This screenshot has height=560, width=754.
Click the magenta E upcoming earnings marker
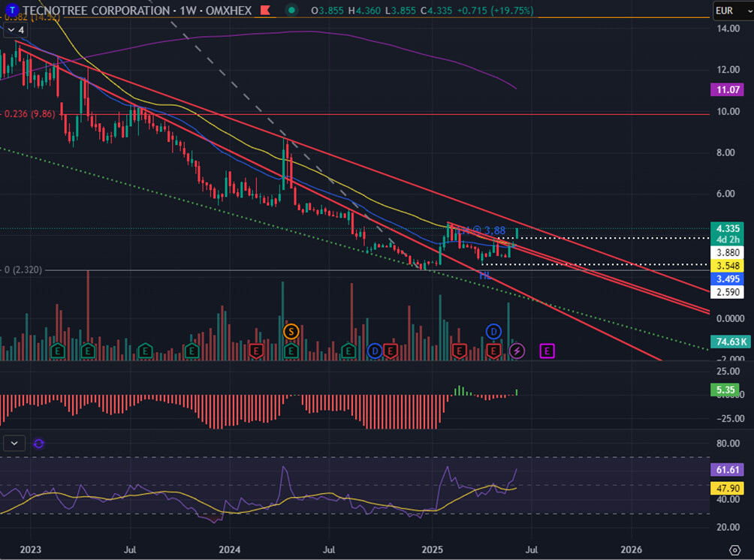tap(547, 351)
